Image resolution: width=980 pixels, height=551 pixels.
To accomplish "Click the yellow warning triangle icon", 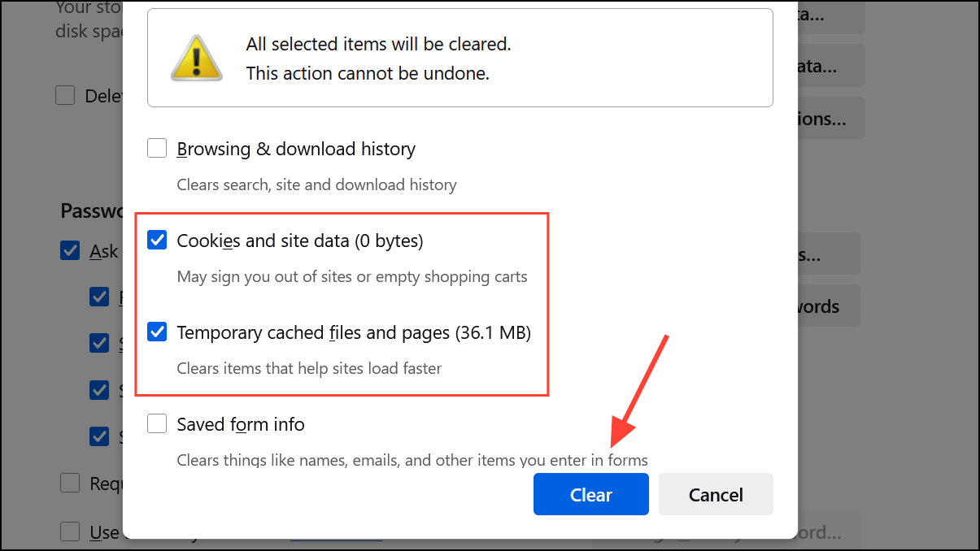I will click(196, 58).
